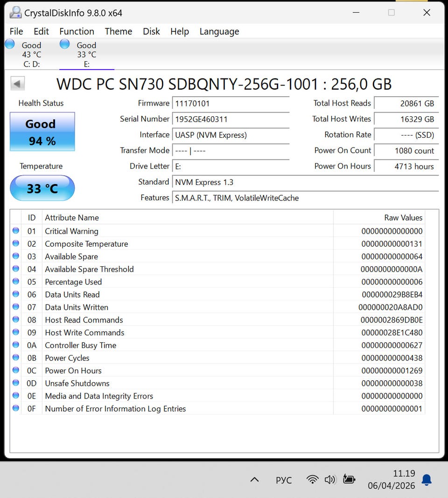
Task: Click the status dot for Available Spare row 03
Action: pos(15,256)
